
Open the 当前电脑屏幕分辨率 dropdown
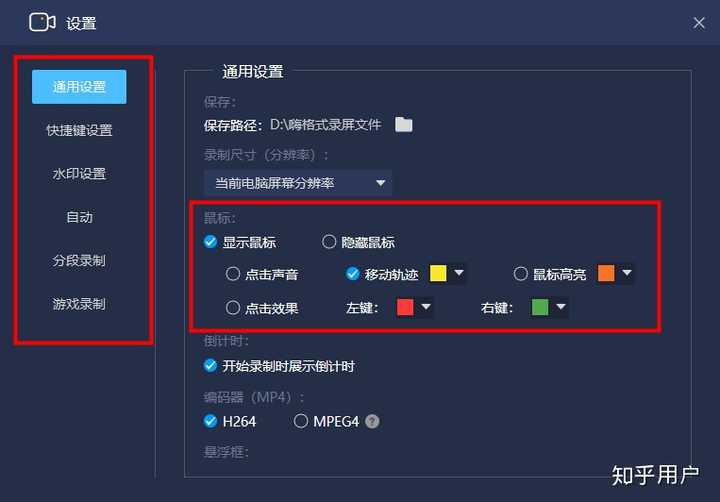[x=298, y=183]
